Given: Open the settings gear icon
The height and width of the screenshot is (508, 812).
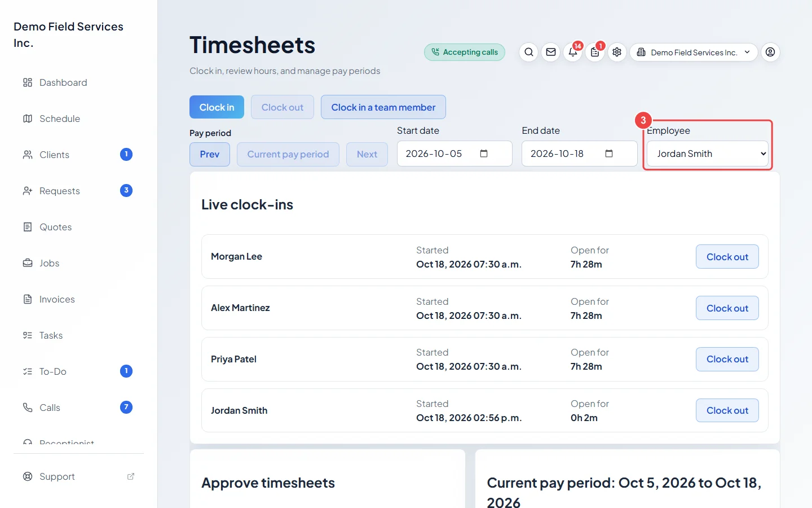Looking at the screenshot, I should tap(617, 52).
